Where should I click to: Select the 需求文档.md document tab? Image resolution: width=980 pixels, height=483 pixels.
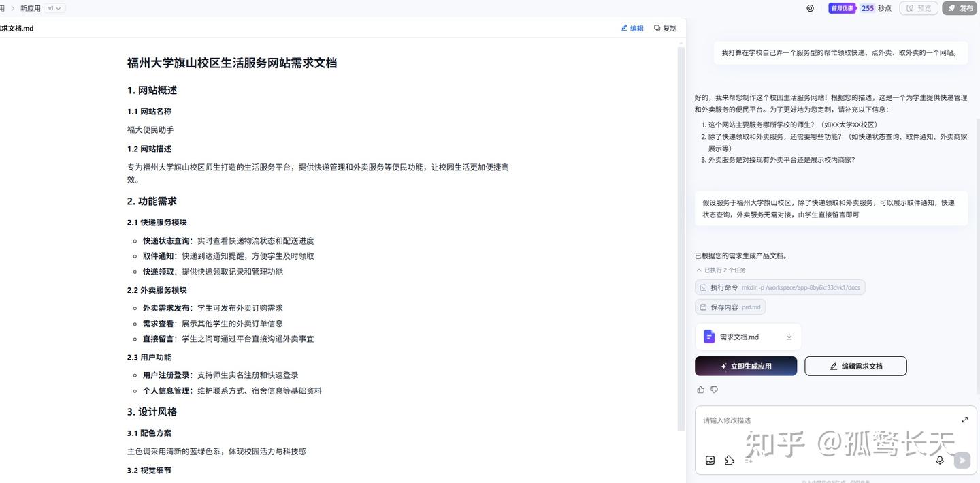coord(17,28)
